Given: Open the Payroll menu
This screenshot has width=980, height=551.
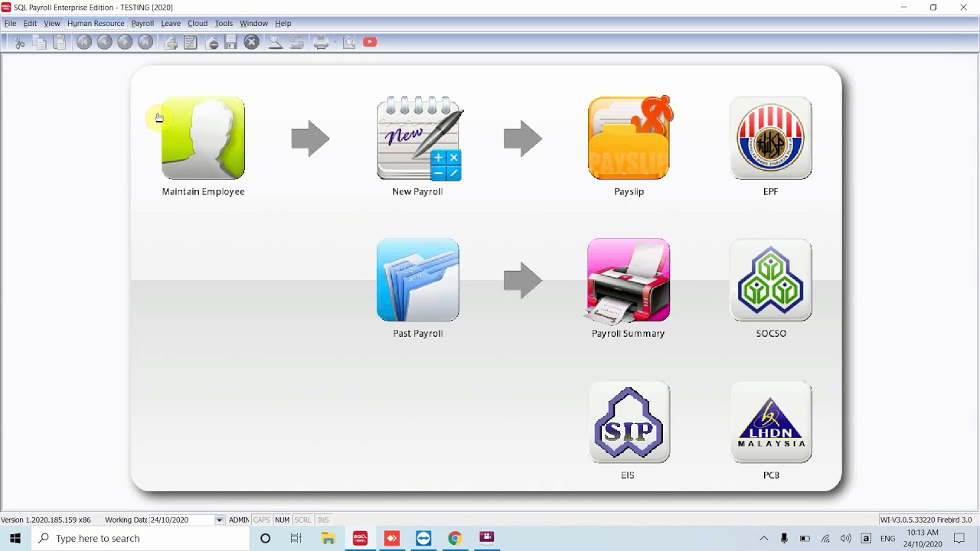Looking at the screenshot, I should click(x=142, y=24).
